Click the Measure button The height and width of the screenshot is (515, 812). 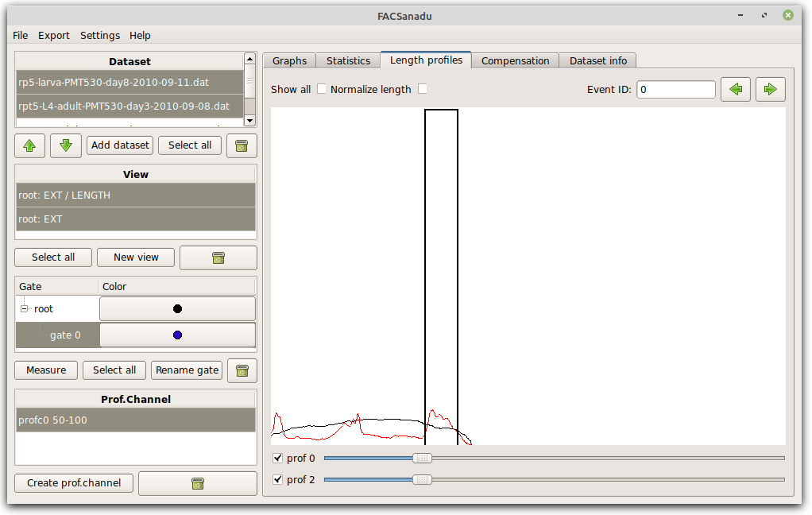pyautogui.click(x=46, y=370)
